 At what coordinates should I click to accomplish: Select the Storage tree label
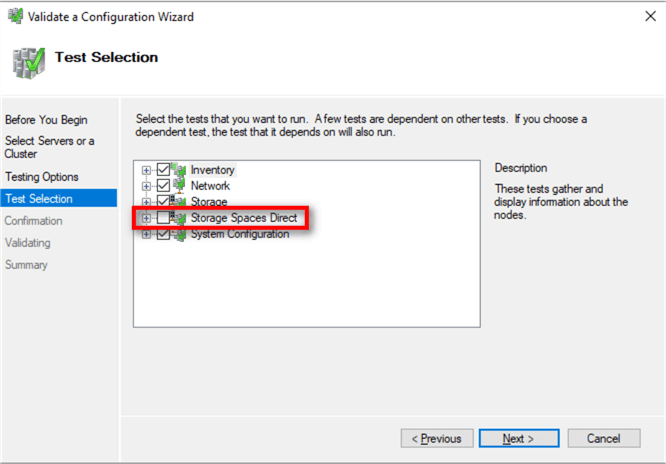coord(209,201)
